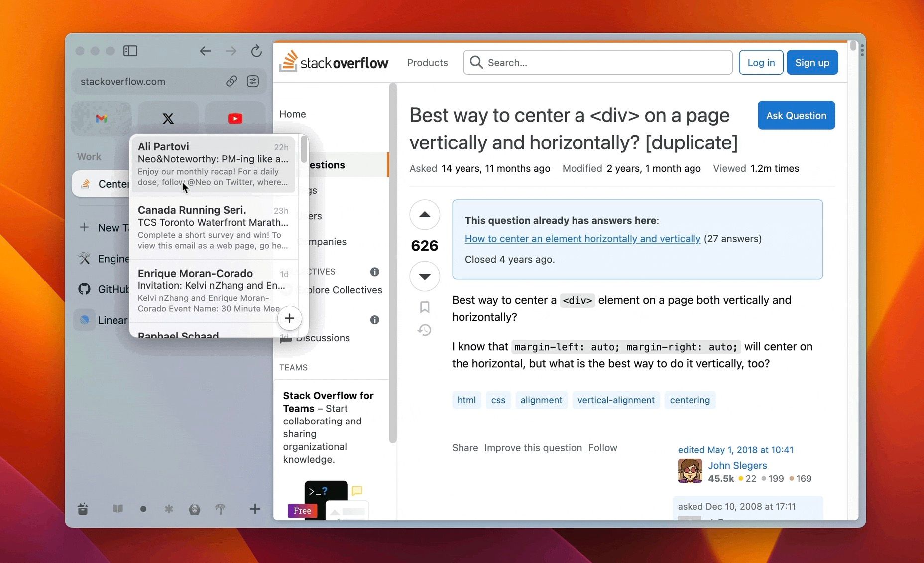
Task: Open the linked duplicate question
Action: (582, 239)
